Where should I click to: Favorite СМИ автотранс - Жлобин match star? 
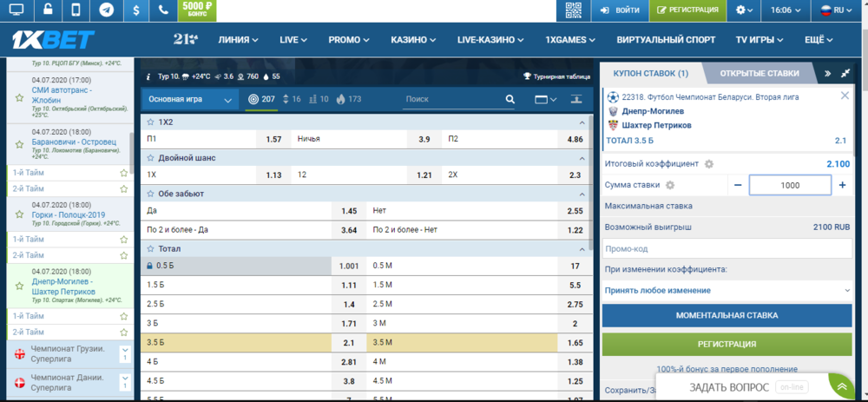click(x=19, y=97)
